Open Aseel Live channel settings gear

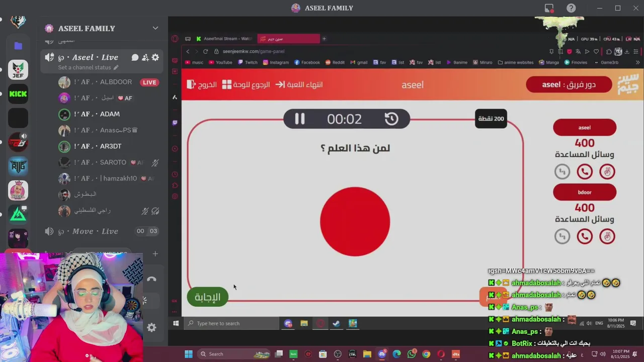(x=155, y=57)
